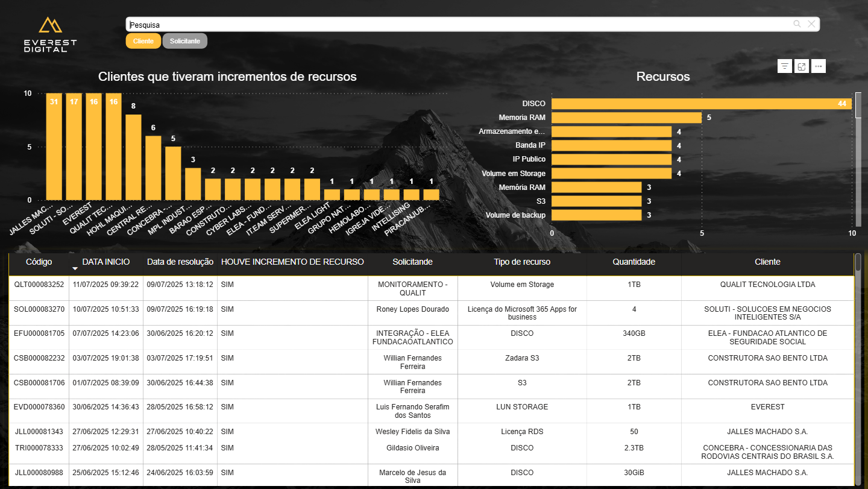Click the code cell EVD000078360
Image resolution: width=868 pixels, height=489 pixels.
(39, 407)
